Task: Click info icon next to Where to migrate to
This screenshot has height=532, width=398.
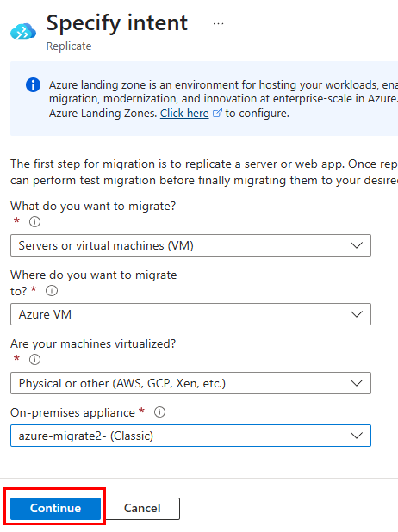Action: (x=52, y=291)
